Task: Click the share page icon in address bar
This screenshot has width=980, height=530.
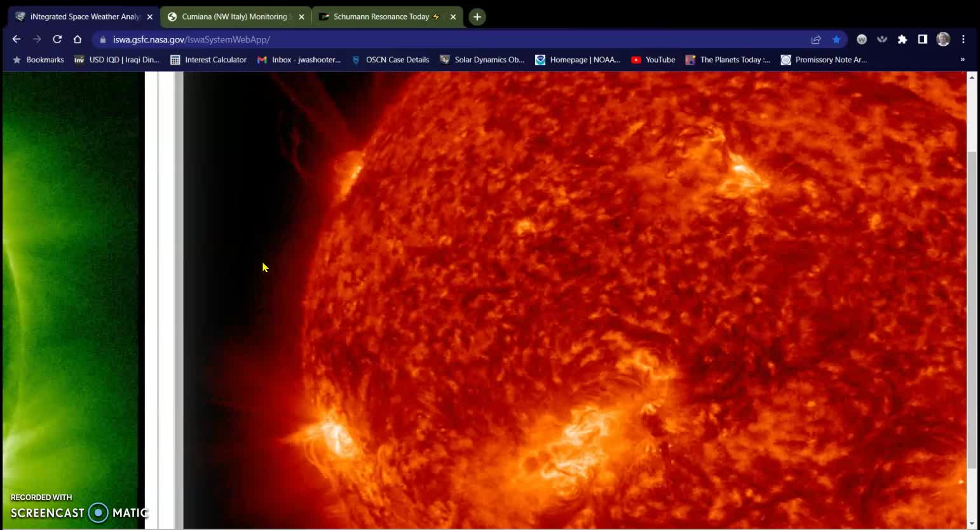Action: pyautogui.click(x=816, y=39)
